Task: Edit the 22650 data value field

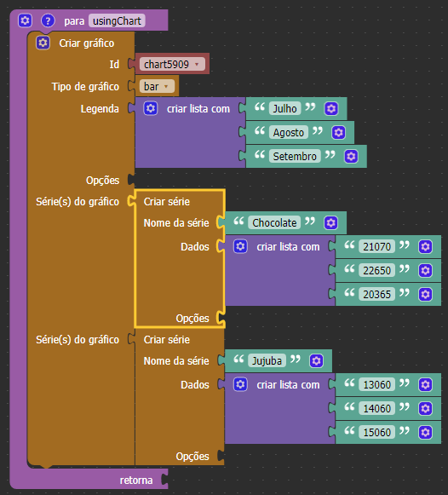Action: coord(376,271)
